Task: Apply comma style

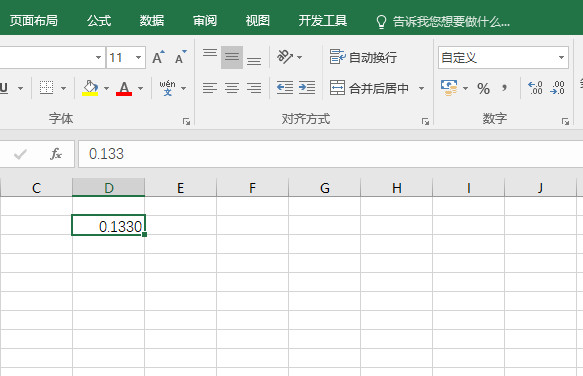Action: tap(505, 88)
